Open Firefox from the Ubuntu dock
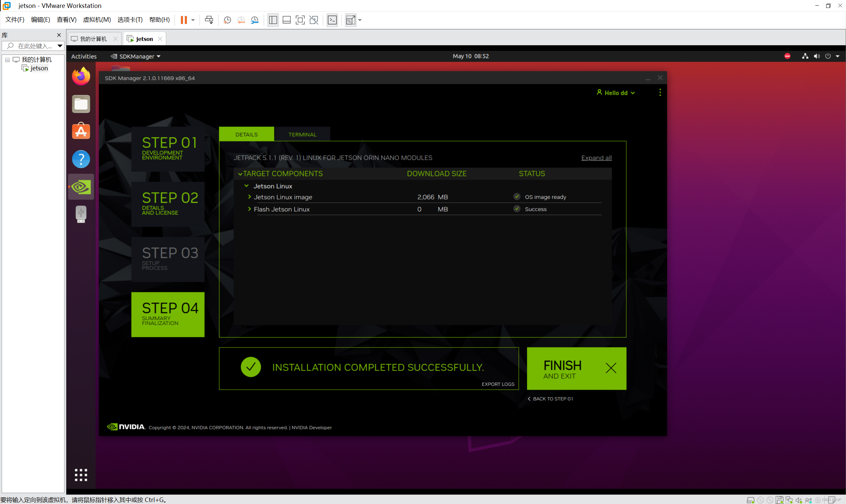This screenshot has height=504, width=846. coord(81,76)
